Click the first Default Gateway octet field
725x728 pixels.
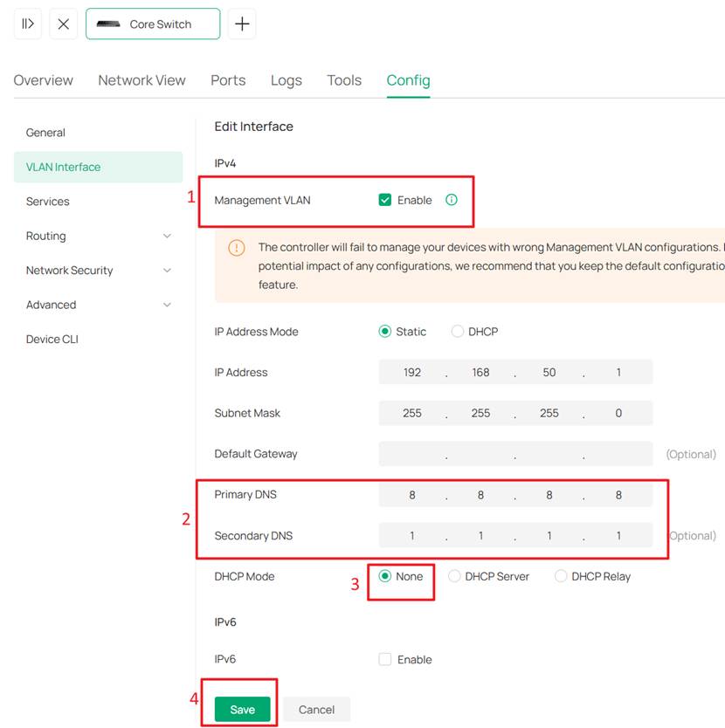[x=411, y=454]
